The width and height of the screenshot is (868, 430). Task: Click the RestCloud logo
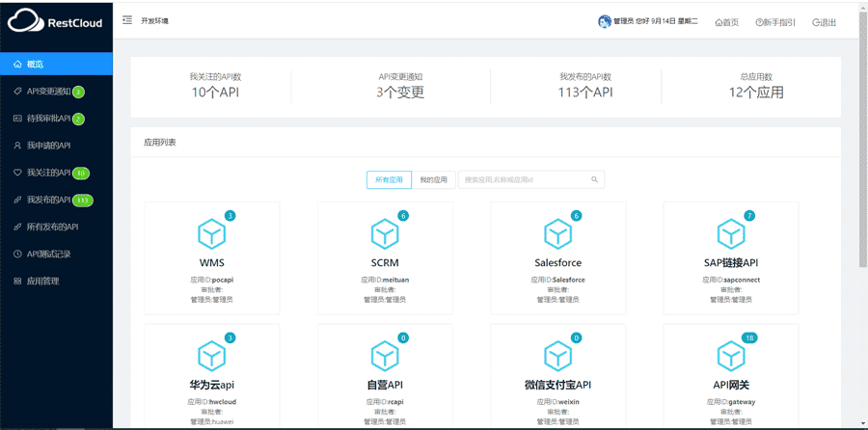[55, 21]
